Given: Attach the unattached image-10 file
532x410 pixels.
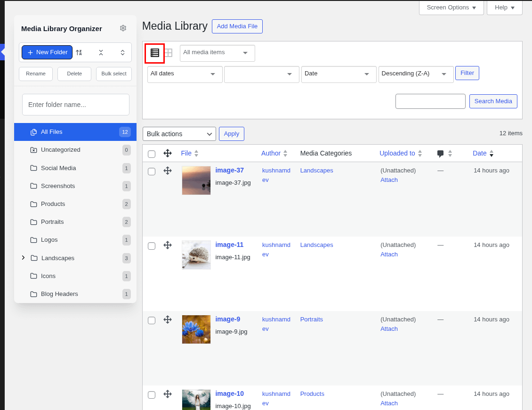Looking at the screenshot, I should click(x=389, y=403).
